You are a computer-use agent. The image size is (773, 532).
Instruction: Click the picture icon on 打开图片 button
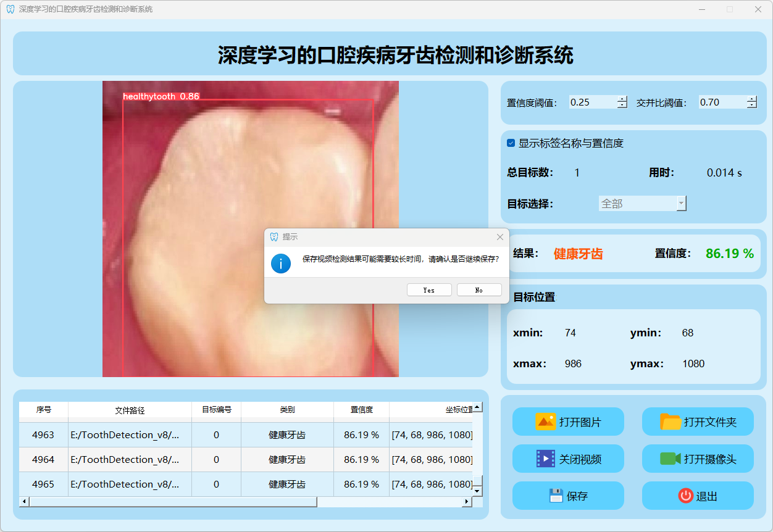(546, 422)
